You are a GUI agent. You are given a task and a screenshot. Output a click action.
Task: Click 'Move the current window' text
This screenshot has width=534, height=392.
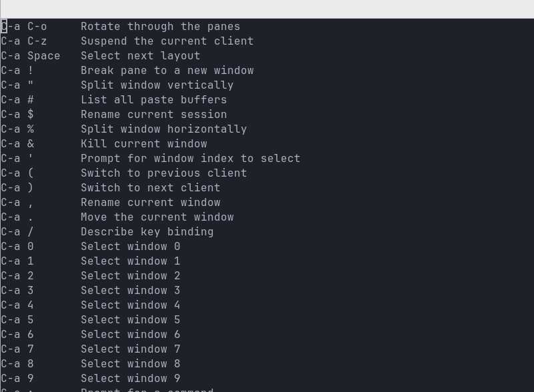pos(157,217)
